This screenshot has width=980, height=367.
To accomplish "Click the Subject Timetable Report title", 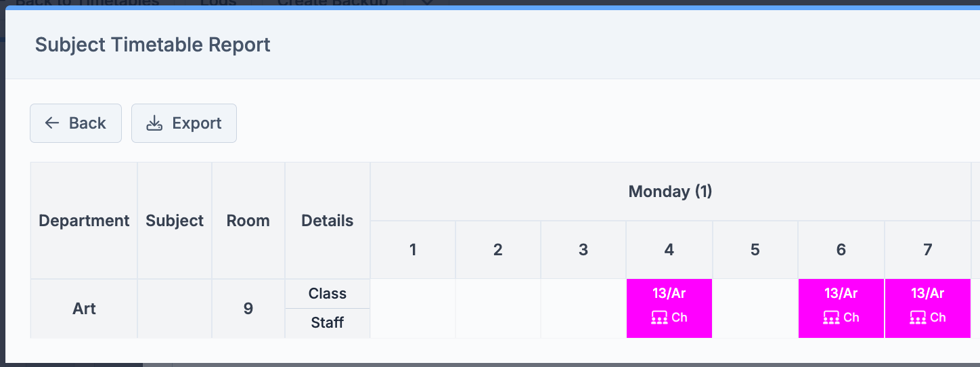I will coord(153,45).
